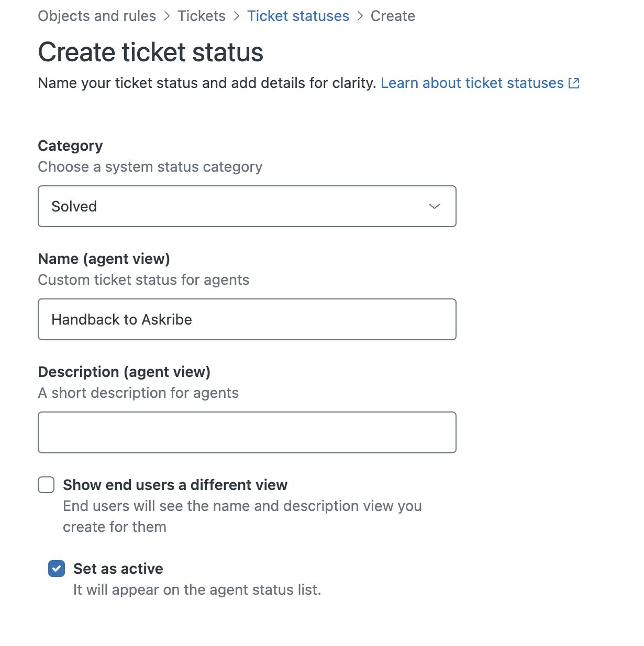Click the 'Name (agent view)' field label
Image resolution: width=644 pixels, height=646 pixels.
tap(104, 259)
